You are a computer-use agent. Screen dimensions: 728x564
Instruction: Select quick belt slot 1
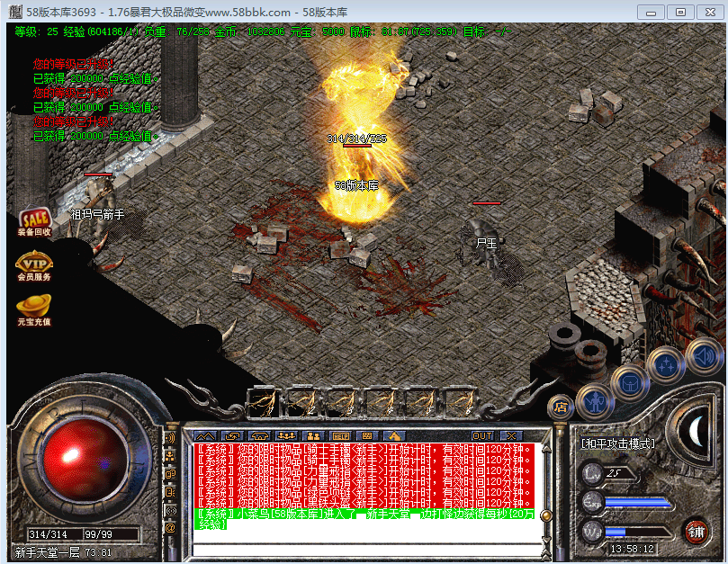264,402
